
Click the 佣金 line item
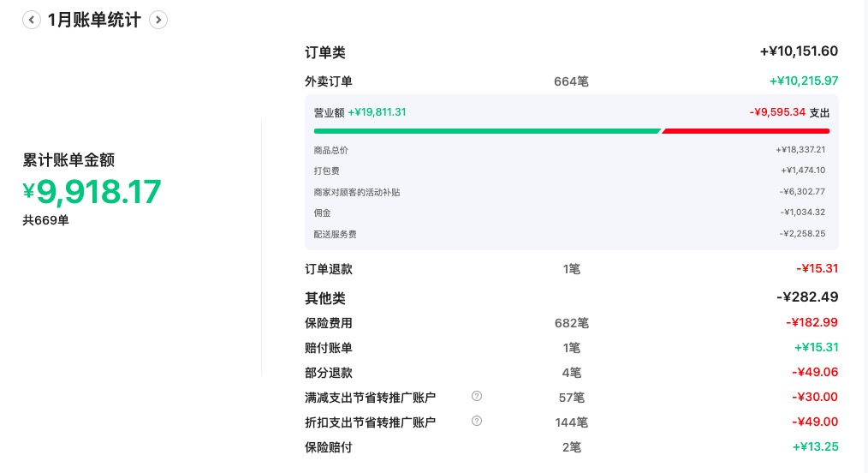569,213
